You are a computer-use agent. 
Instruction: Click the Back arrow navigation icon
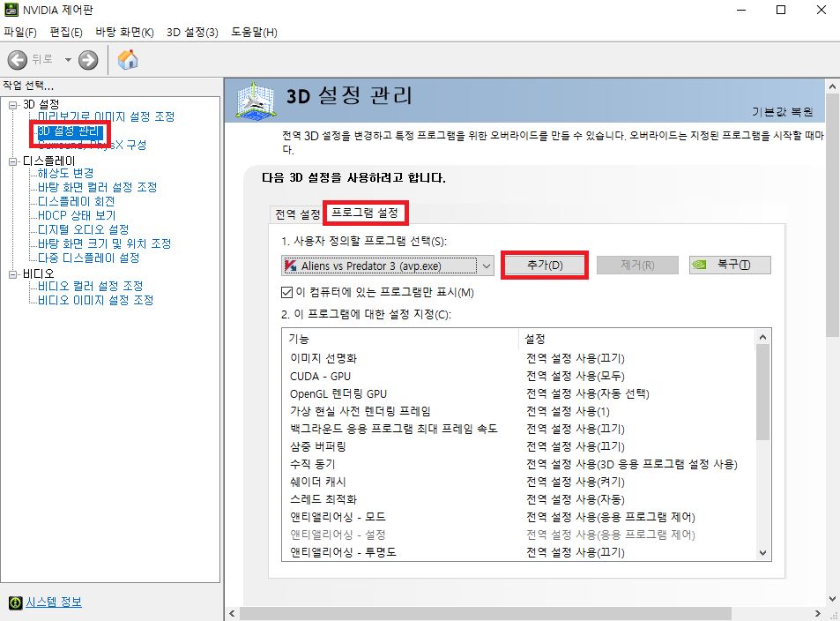point(17,59)
